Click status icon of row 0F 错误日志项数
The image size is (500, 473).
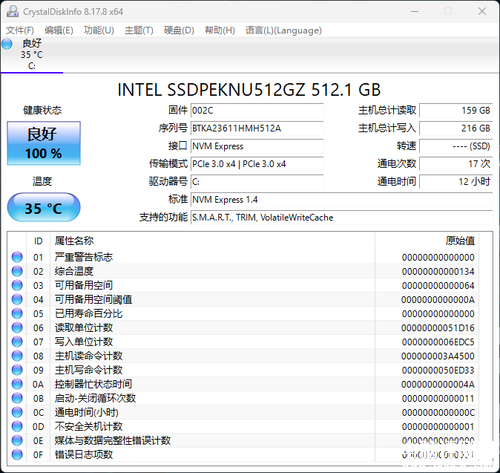coord(17,455)
